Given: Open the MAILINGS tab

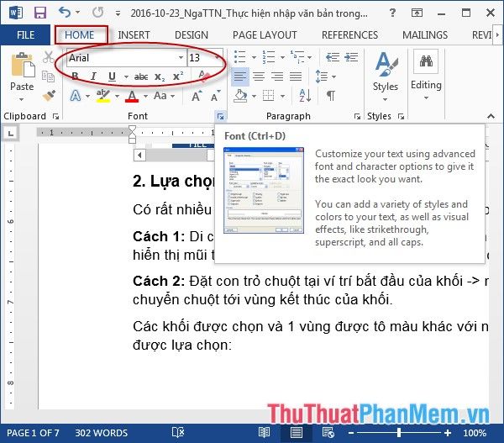Looking at the screenshot, I should pyautogui.click(x=425, y=34).
